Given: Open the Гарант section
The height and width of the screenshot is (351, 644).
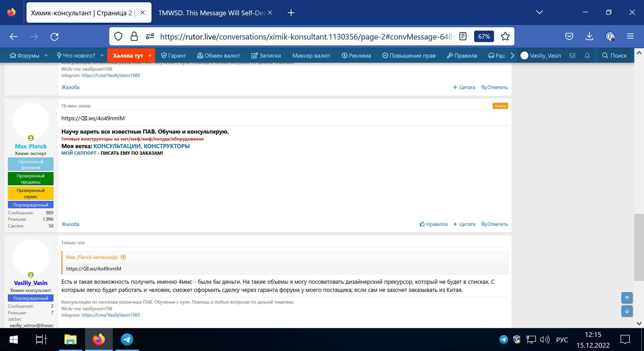Looking at the screenshot, I should point(173,56).
